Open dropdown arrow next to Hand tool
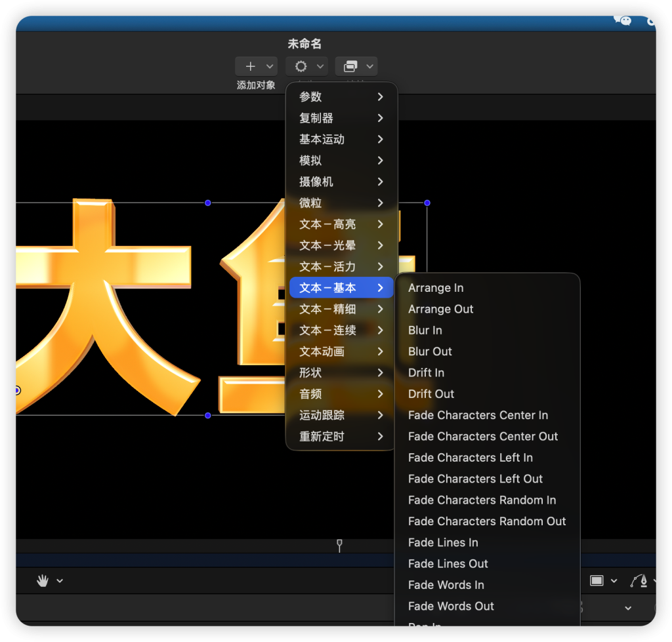This screenshot has width=672, height=642. tap(60, 580)
